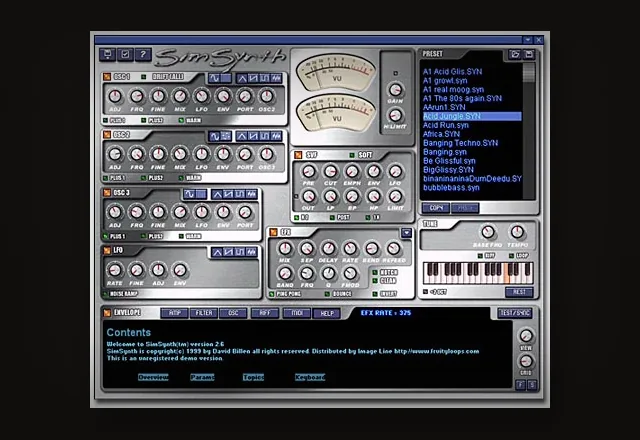The height and width of the screenshot is (440, 640).
Task: Switch to MIDI tab
Action: [x=297, y=313]
